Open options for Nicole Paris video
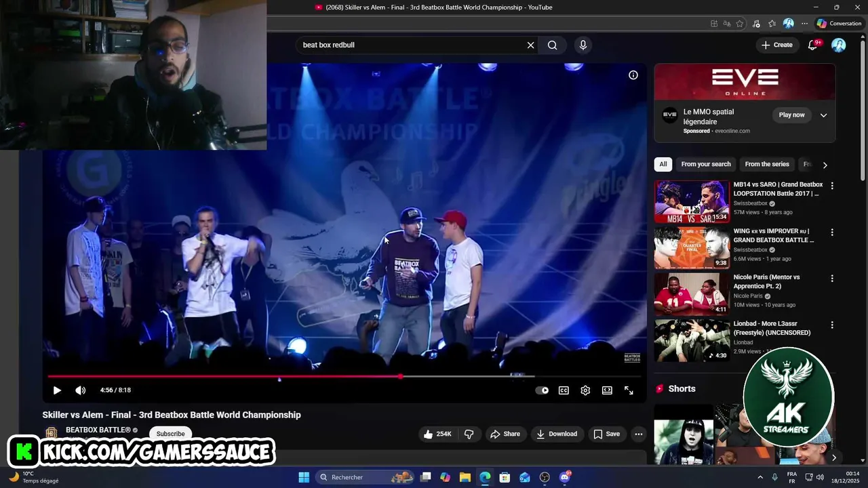This screenshot has width=868, height=488. tap(832, 279)
